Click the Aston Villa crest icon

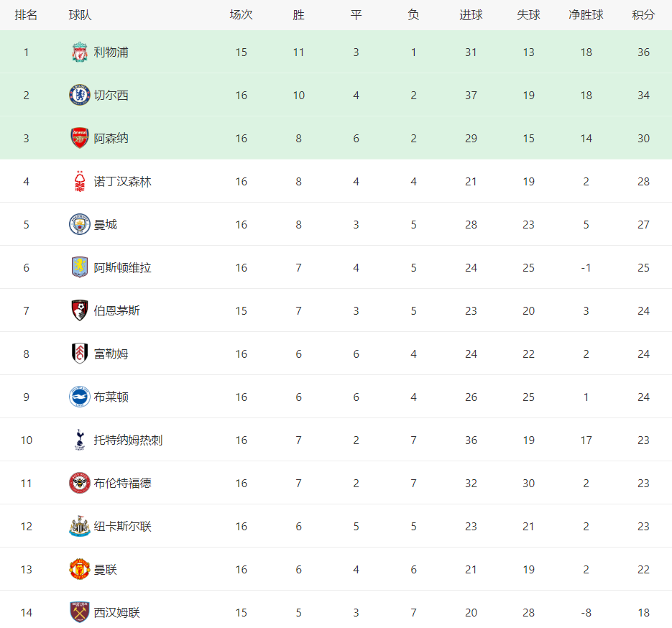coord(79,267)
